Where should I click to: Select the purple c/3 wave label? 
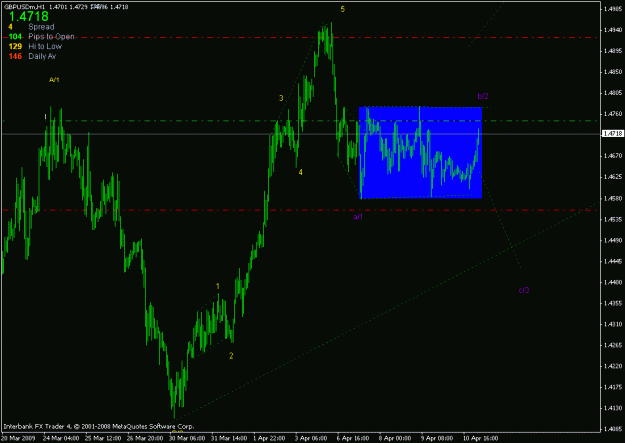click(x=524, y=290)
